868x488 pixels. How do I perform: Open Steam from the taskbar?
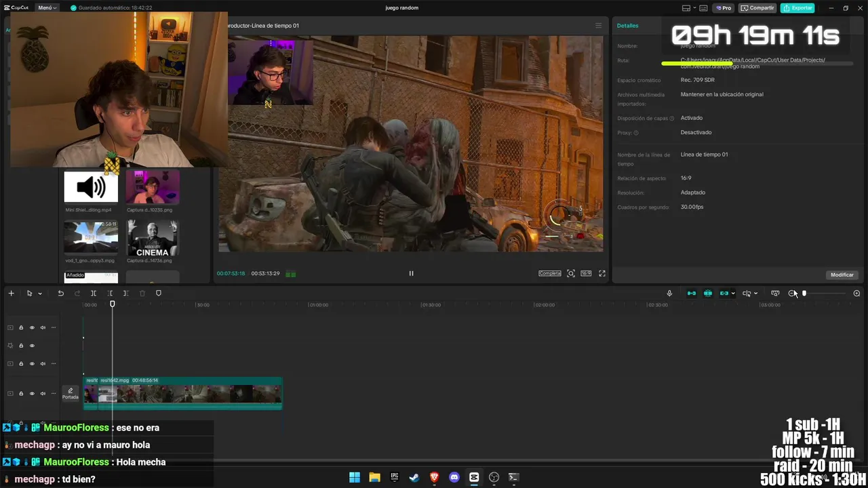click(x=414, y=477)
